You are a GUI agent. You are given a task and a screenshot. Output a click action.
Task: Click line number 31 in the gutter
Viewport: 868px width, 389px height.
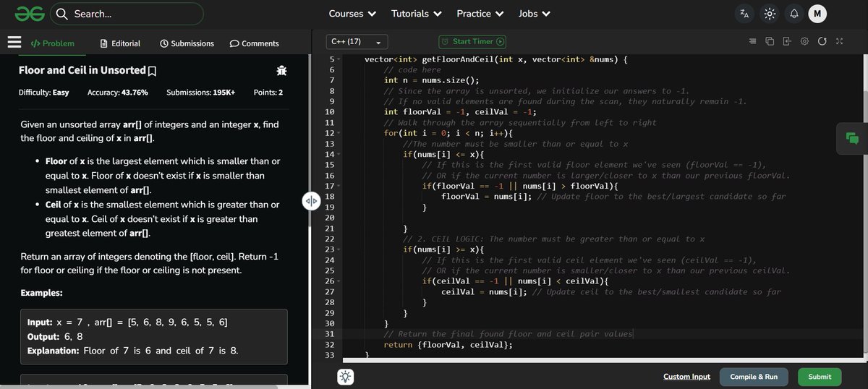click(x=330, y=334)
